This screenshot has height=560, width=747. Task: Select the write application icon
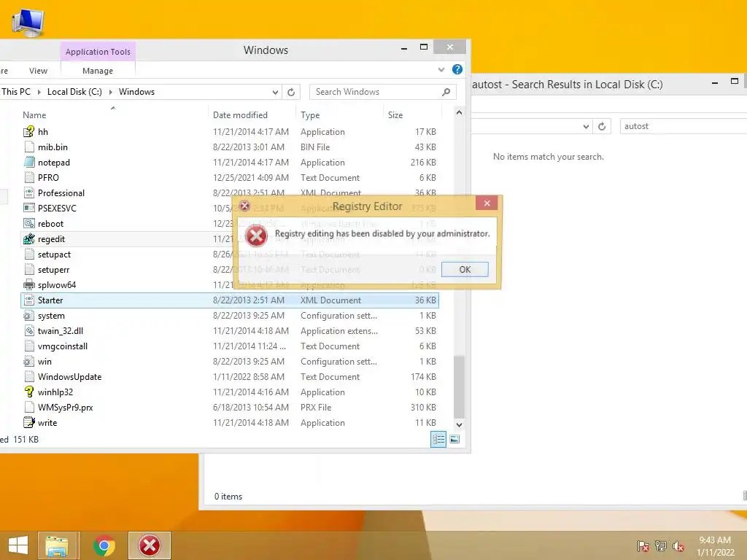tap(29, 422)
